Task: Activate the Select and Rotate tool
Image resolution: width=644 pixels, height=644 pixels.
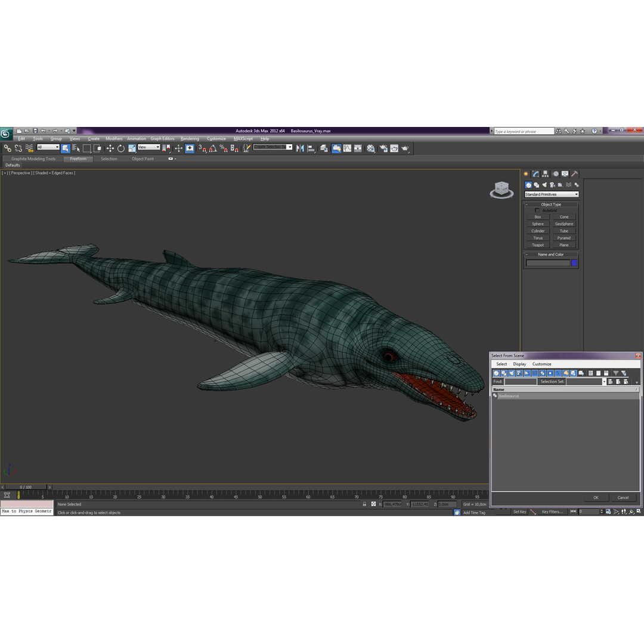Action: [x=121, y=148]
